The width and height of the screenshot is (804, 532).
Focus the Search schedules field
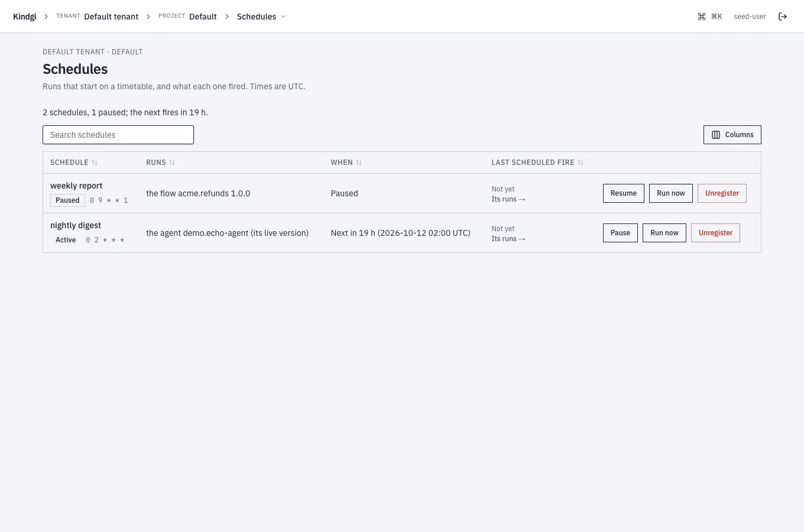118,135
